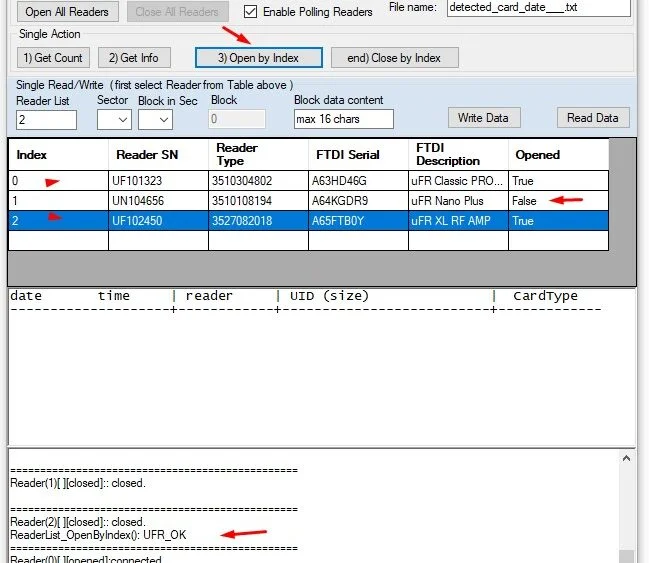Click index cell 1 in the table
649x563 pixels.
tap(58, 201)
